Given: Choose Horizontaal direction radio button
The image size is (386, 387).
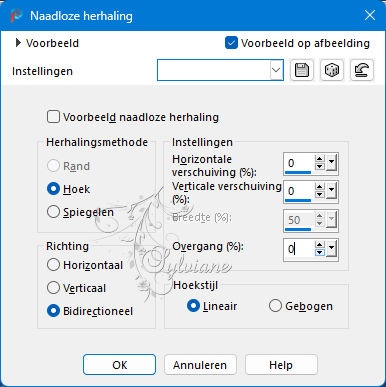Looking at the screenshot, I should tap(53, 265).
